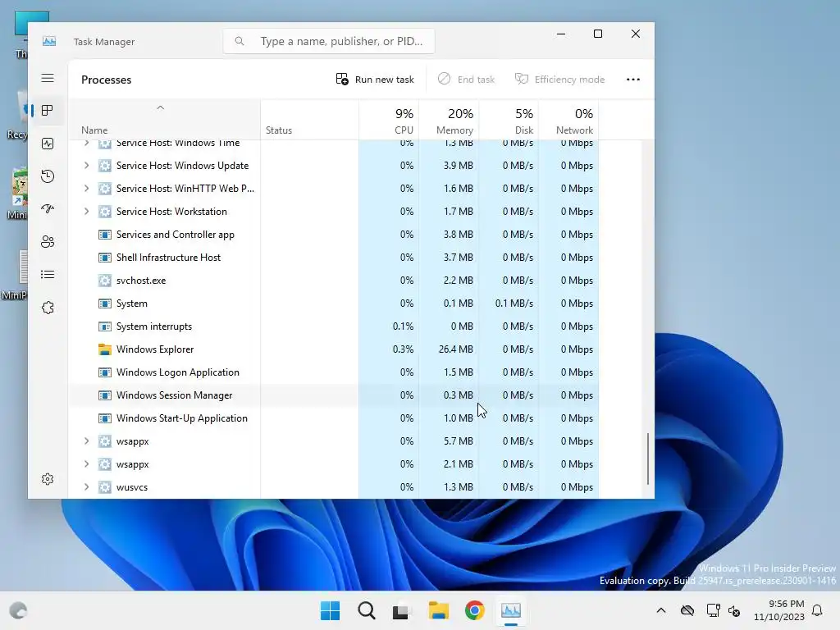Expand Service Host: WinHTTP Web Proxy row

pos(86,189)
